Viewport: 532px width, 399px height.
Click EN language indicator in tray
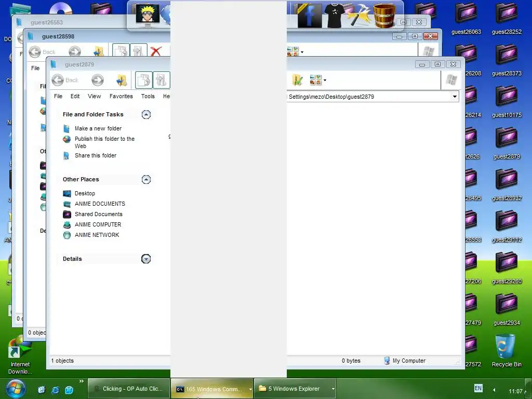point(478,388)
